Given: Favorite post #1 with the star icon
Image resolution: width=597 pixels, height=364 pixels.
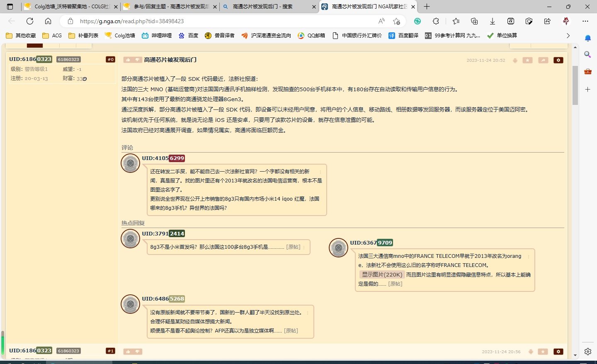Looking at the screenshot, I should [543, 352].
